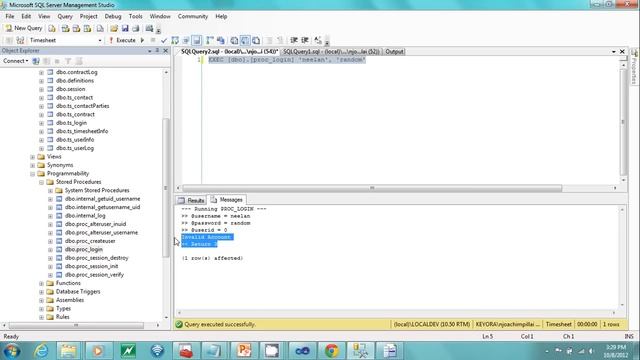Execute the query
640x360 pixels.
pos(122,40)
